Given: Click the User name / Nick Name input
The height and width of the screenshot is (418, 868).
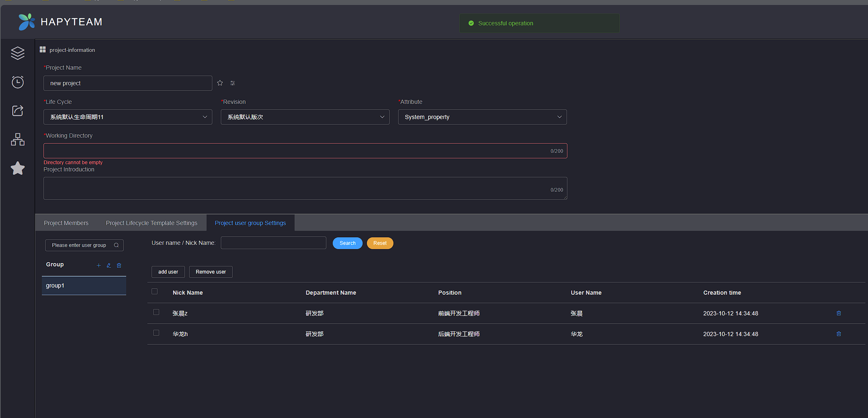Looking at the screenshot, I should (x=274, y=243).
